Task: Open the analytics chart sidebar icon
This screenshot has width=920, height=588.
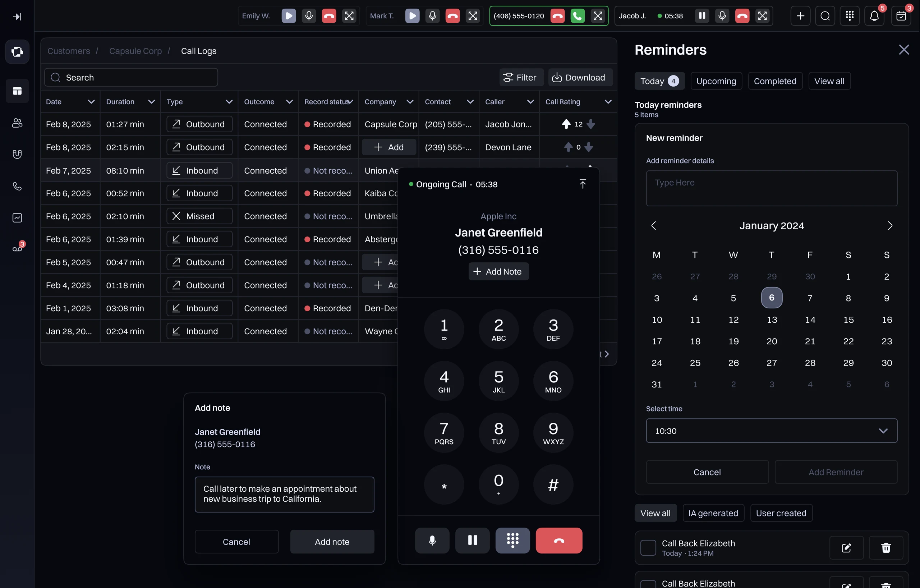Action: tap(17, 218)
